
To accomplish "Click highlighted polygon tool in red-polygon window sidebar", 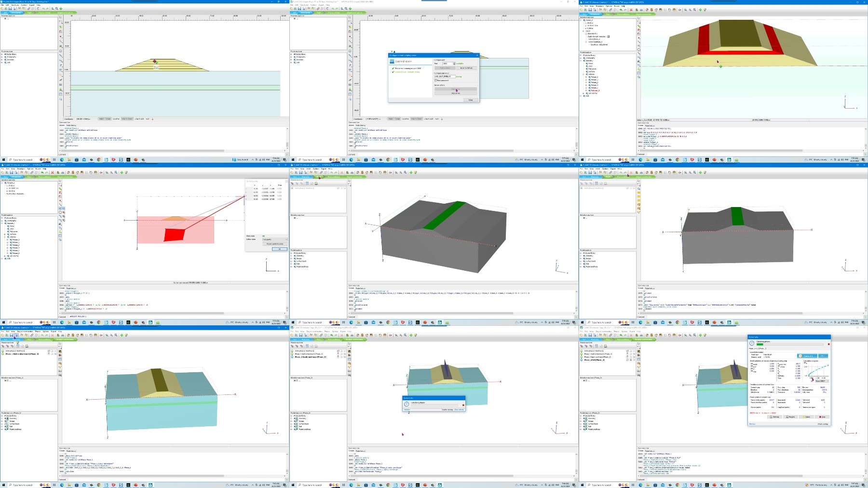I will pos(60,209).
